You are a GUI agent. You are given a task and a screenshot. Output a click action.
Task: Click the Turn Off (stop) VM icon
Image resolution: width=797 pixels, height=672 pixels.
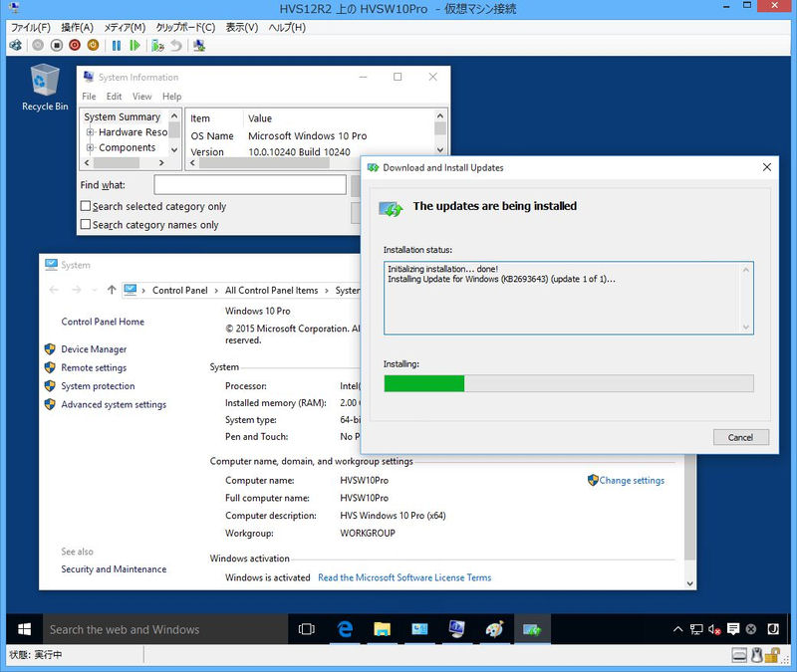tap(57, 45)
